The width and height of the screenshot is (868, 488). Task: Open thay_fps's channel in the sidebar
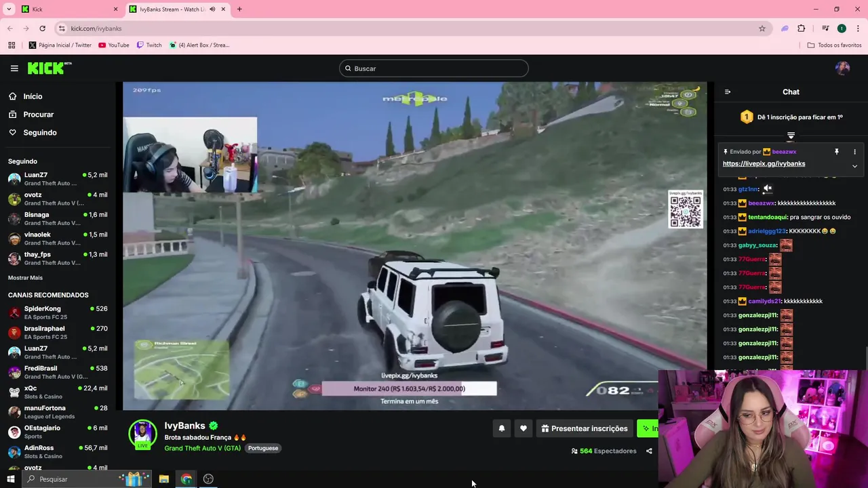pyautogui.click(x=58, y=258)
